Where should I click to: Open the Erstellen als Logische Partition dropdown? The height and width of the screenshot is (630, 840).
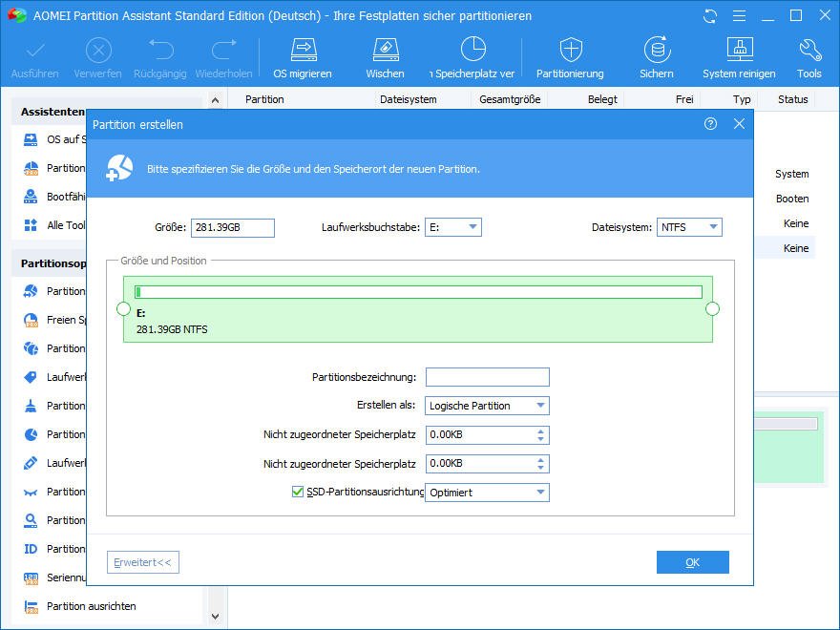(488, 406)
